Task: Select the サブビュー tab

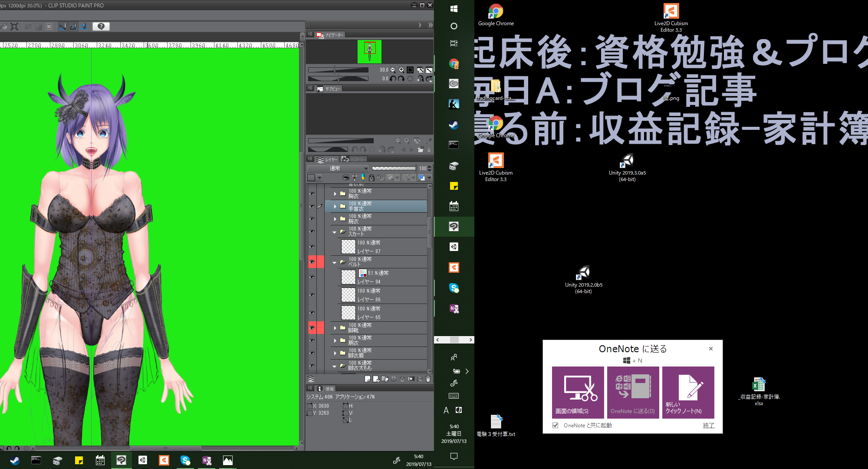Action: point(329,89)
